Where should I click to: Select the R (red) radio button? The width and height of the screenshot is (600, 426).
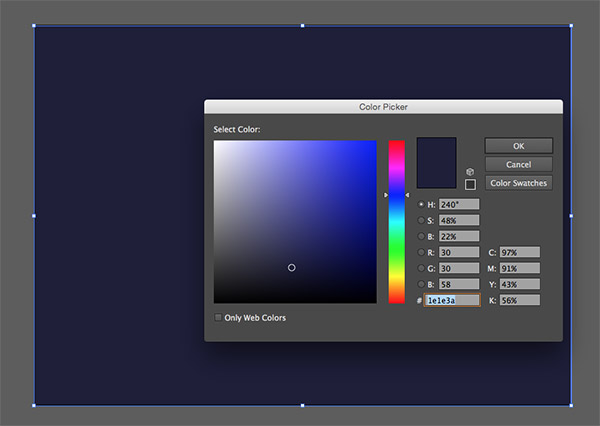[x=421, y=252]
